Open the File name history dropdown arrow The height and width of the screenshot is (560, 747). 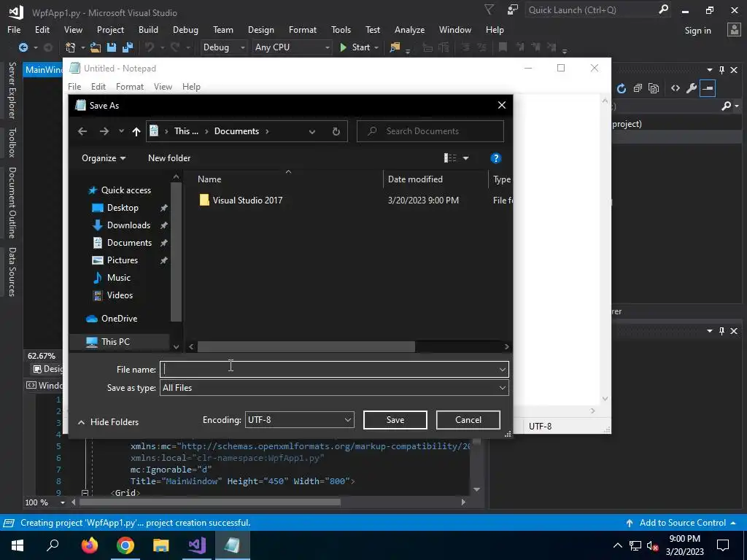502,370
